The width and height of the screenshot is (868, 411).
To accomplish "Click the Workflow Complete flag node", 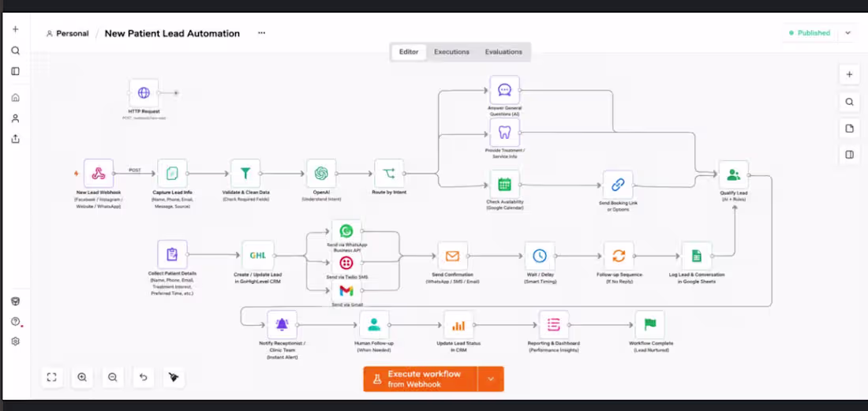I will (x=649, y=325).
